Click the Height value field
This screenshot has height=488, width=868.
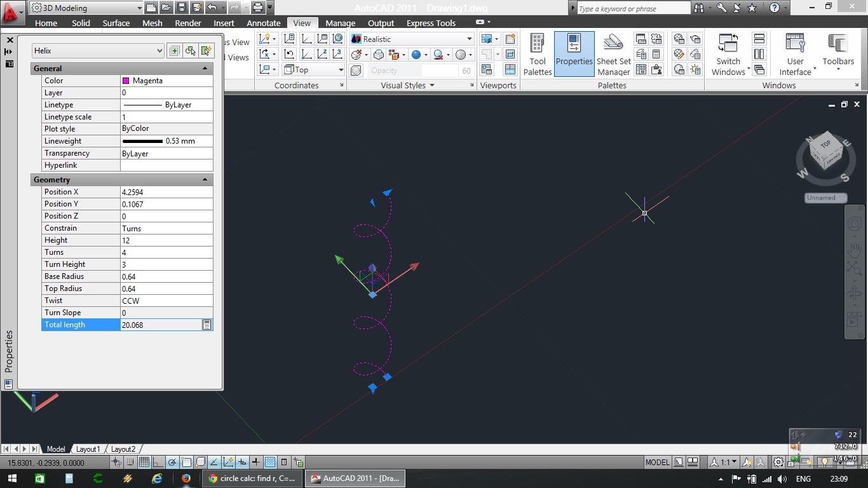(x=166, y=240)
